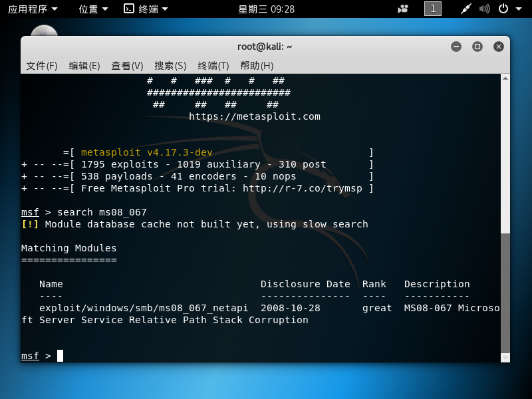Screen dimensions: 532x399
Task: Click the msf prompt cursor on last line
Action: click(x=60, y=356)
